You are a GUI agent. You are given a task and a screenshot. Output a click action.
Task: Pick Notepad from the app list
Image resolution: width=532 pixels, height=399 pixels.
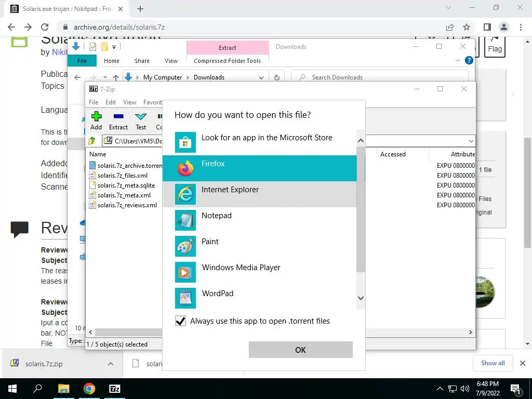click(260, 220)
